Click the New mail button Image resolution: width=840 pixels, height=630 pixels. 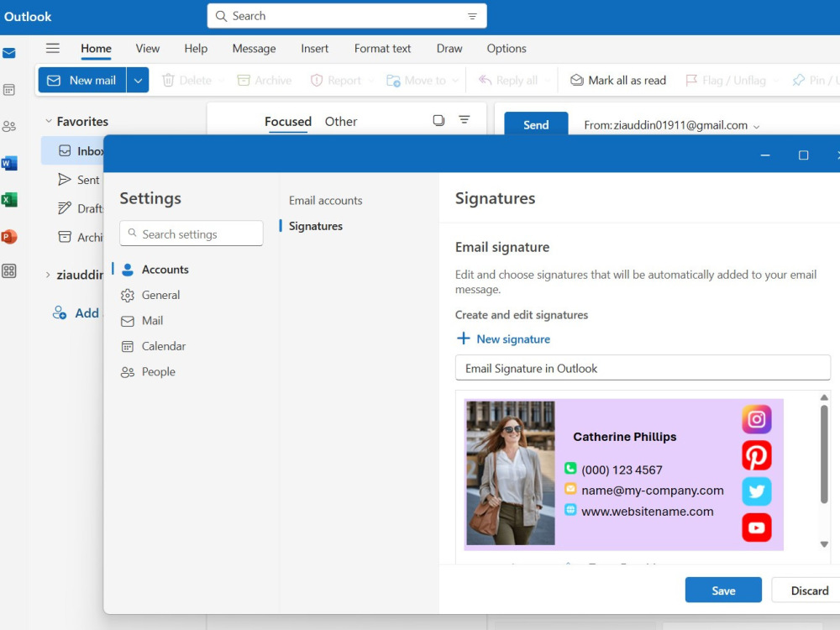(x=82, y=81)
